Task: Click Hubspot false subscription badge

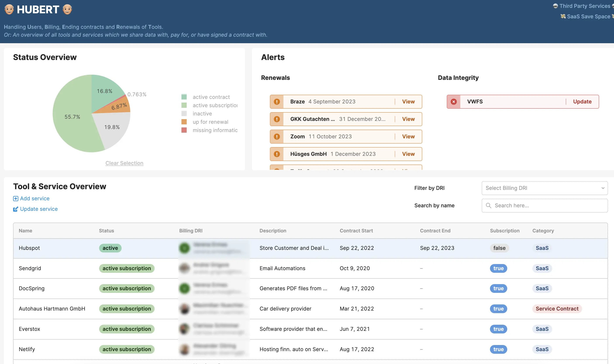Action: [x=499, y=248]
